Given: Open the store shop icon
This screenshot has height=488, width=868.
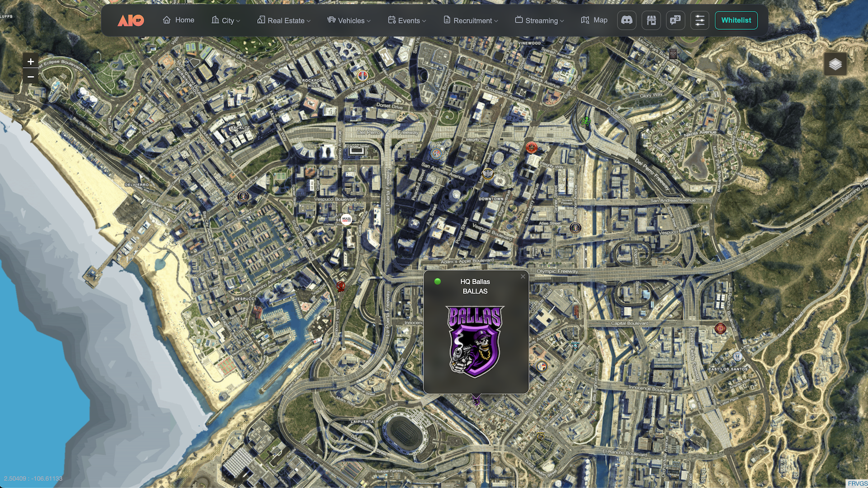Looking at the screenshot, I should click(x=651, y=20).
